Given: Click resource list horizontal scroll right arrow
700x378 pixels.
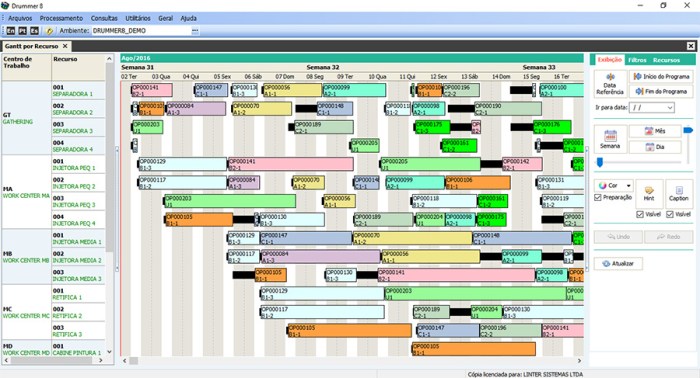Looking at the screenshot, I should 100,360.
